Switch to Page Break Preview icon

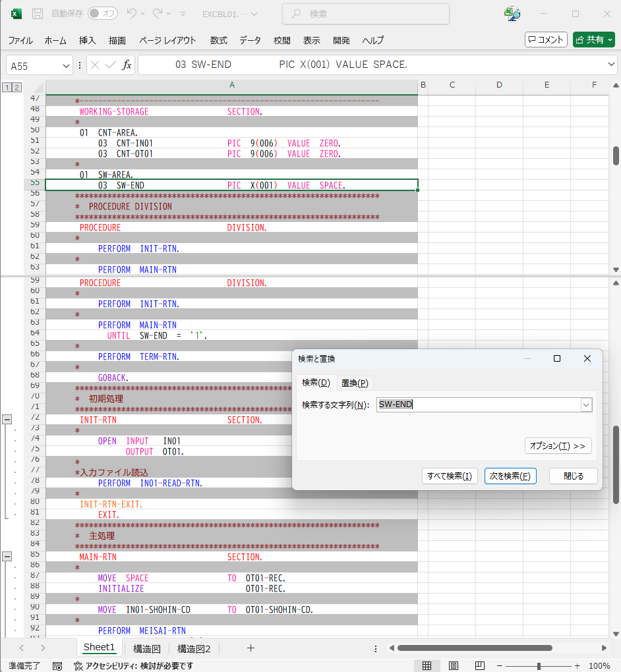point(480,665)
